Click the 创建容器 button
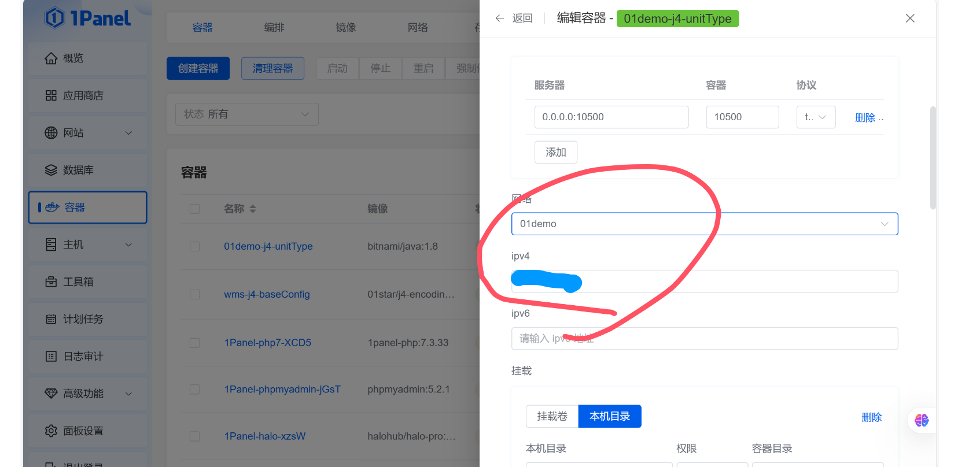 tap(198, 68)
